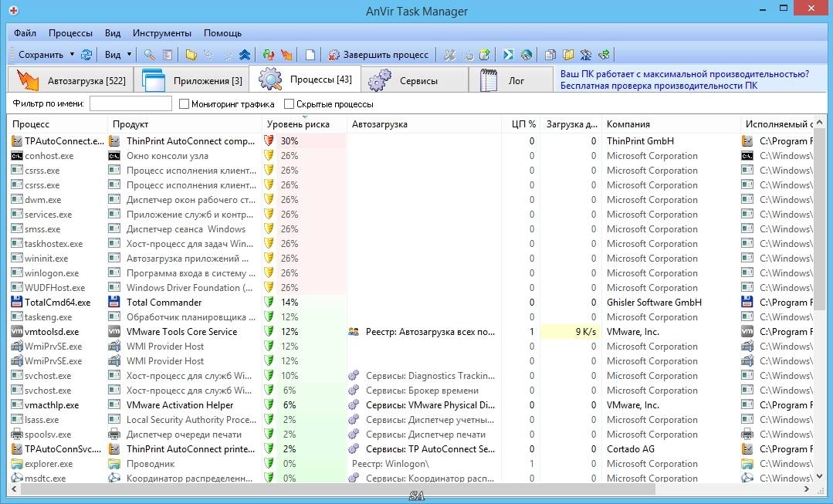Click in the Фильтр по имени input field
The height and width of the screenshot is (504, 833).
tap(130, 103)
